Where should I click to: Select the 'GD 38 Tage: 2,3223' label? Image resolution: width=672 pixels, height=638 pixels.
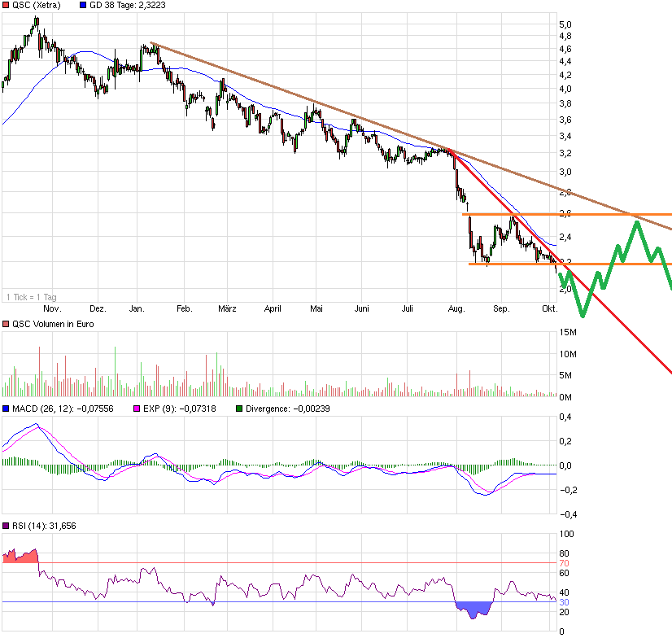[127, 5]
